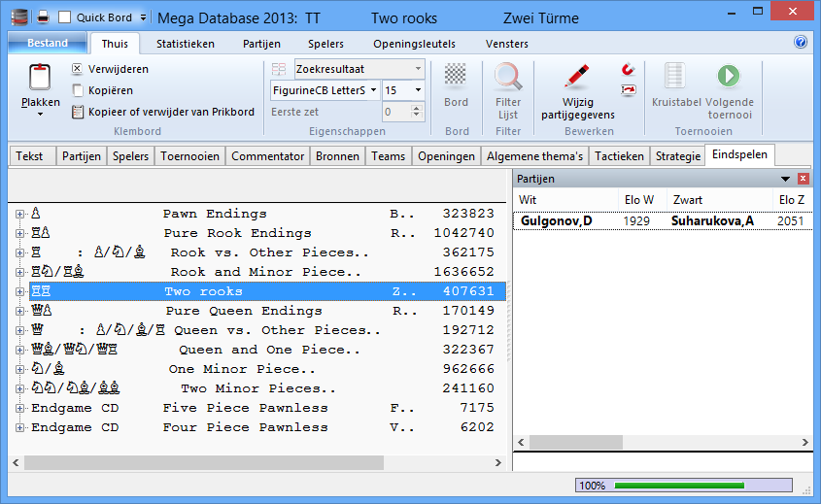Click the database icon in title bar
Viewport: 821px width, 504px height.
click(x=19, y=17)
